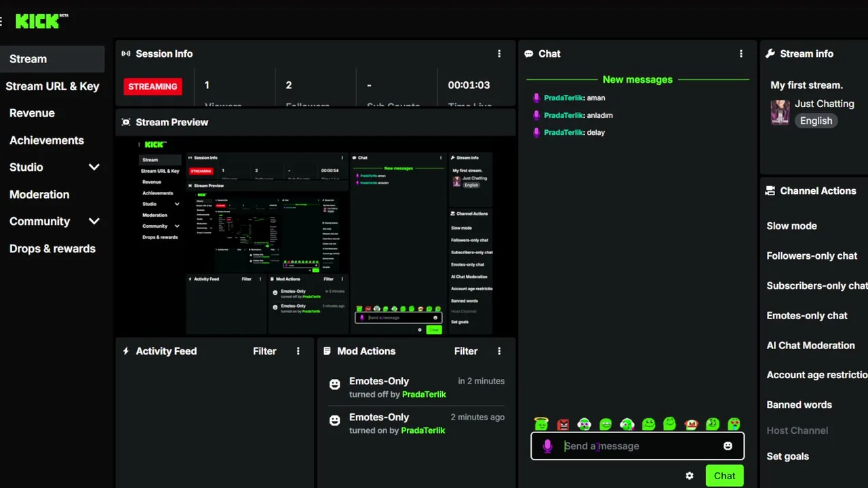Click in the Send a message field
Screen dimensions: 868x488
point(637,446)
